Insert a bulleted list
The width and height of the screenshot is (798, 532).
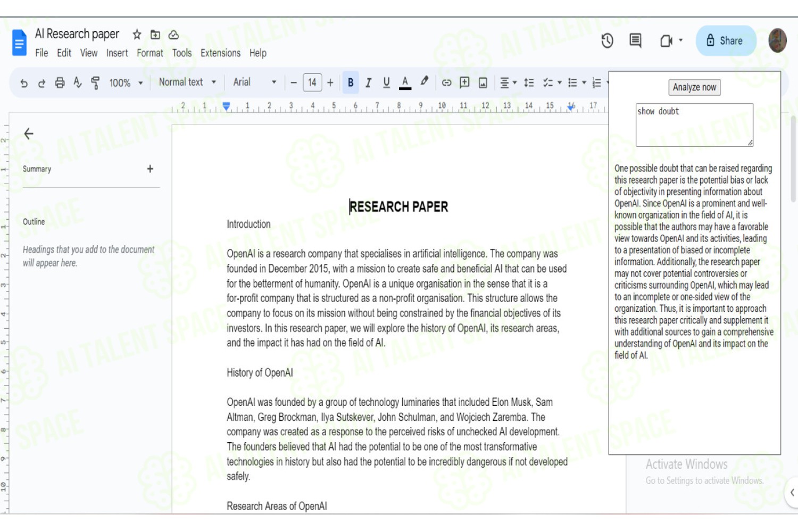pyautogui.click(x=572, y=82)
